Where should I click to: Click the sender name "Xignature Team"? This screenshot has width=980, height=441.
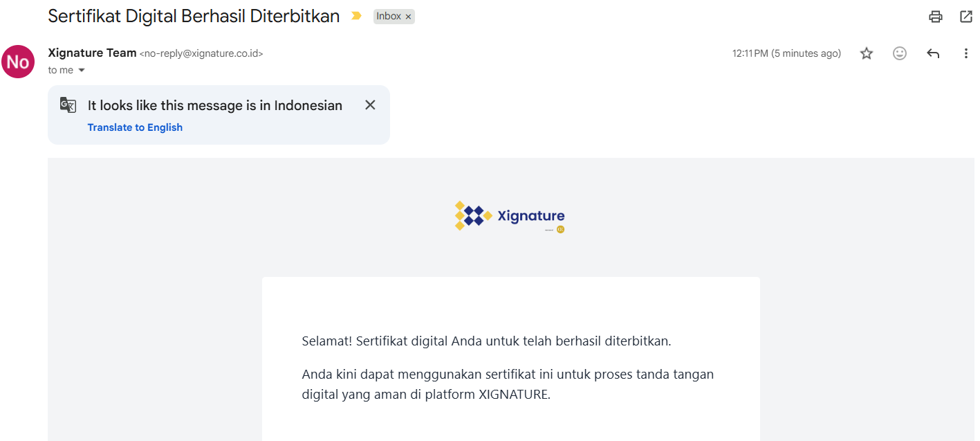(92, 53)
